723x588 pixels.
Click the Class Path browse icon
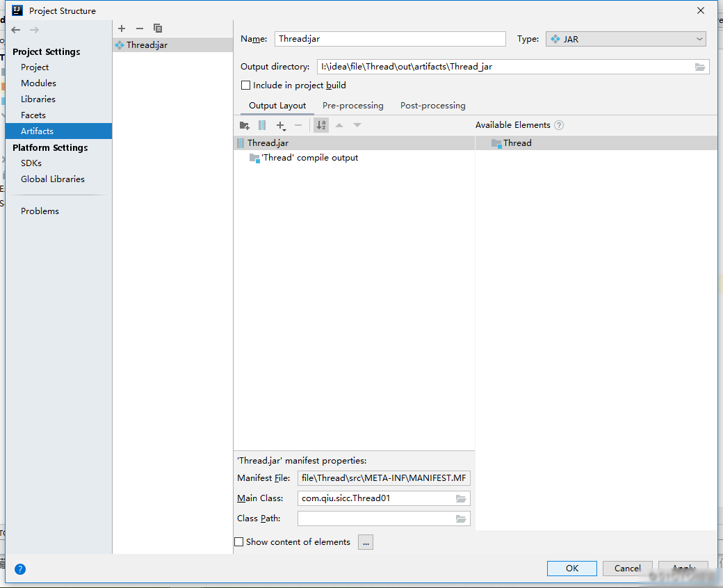click(461, 518)
